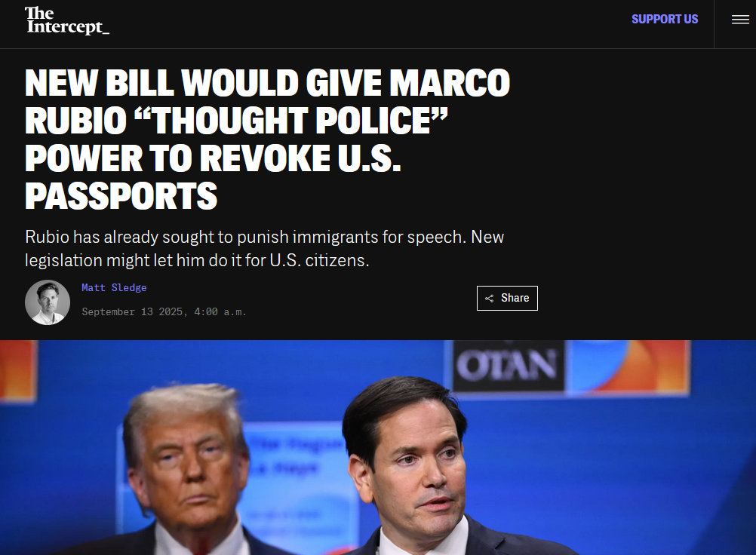
Task: Click the “U.S. citizens” text in subheadline
Action: [319, 261]
